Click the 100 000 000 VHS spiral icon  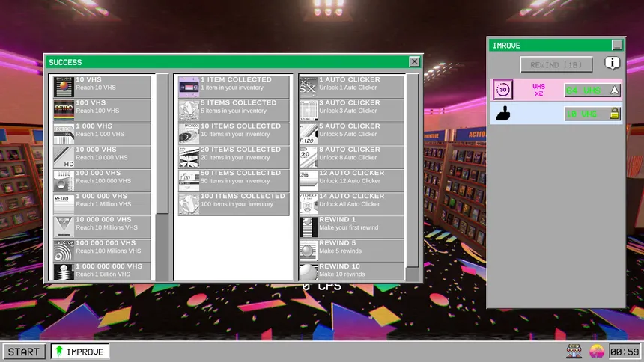pos(64,251)
